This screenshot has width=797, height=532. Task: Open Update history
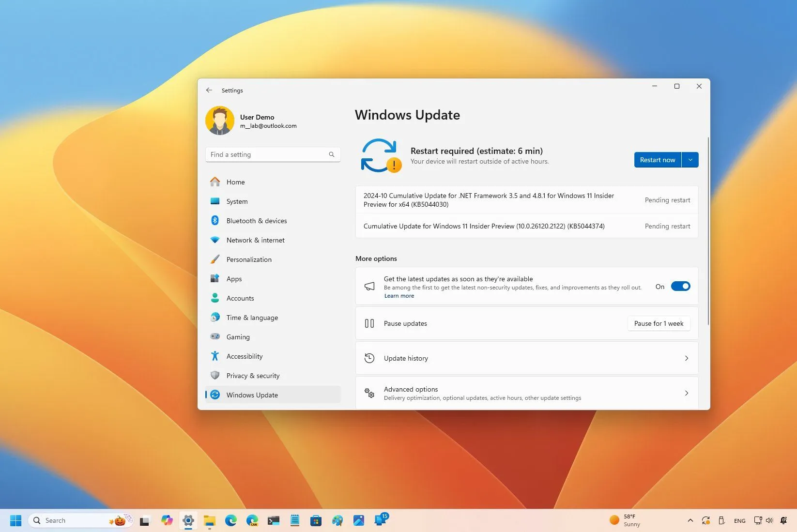point(527,358)
